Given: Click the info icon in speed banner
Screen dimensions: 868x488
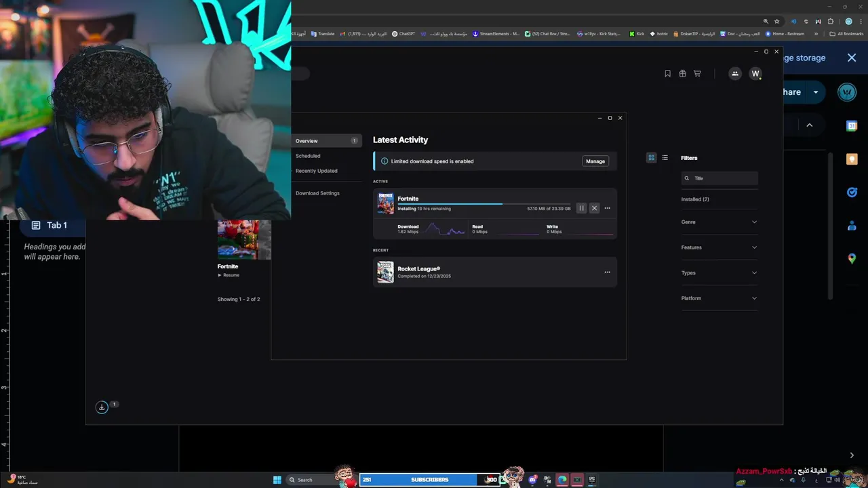Looking at the screenshot, I should tap(384, 161).
